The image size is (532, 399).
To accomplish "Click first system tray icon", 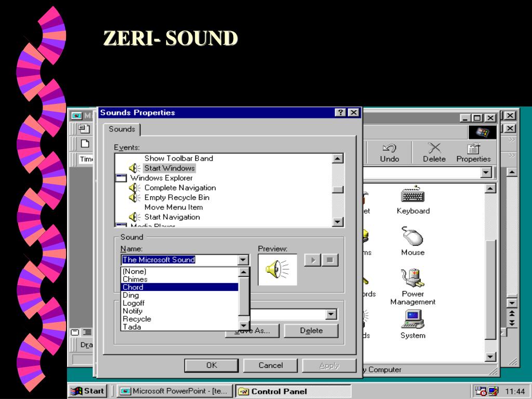I will (x=481, y=391).
